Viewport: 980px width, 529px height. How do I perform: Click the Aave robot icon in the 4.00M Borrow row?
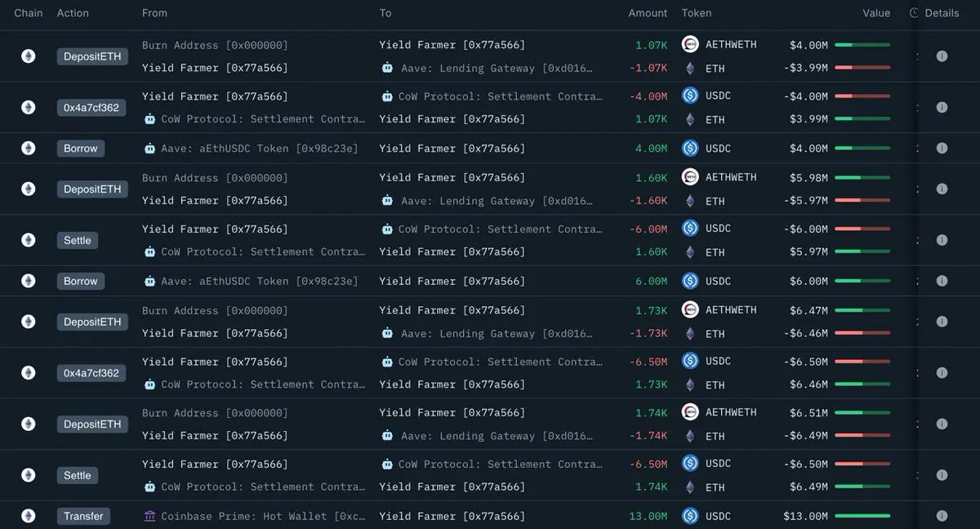tap(149, 149)
